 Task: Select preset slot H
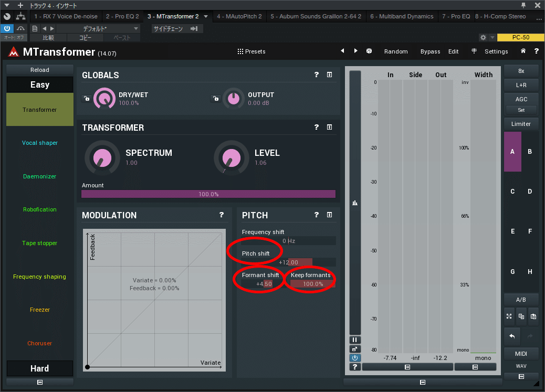pos(530,272)
